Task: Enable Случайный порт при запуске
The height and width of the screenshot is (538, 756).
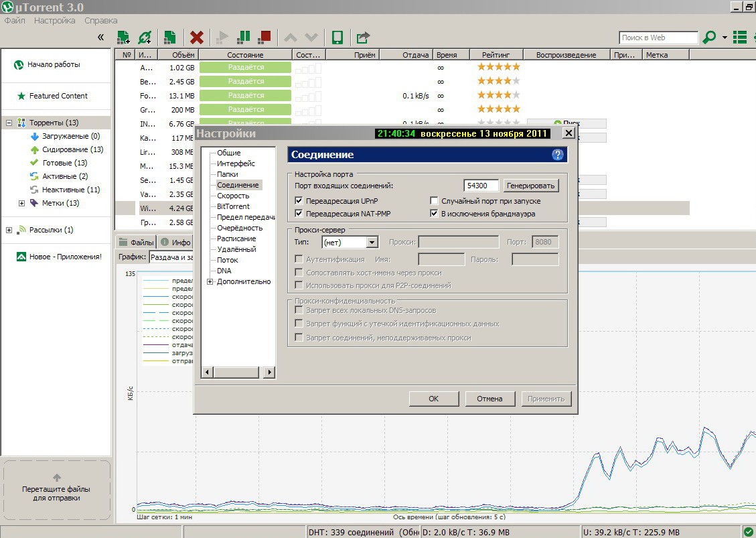Action: tap(434, 201)
